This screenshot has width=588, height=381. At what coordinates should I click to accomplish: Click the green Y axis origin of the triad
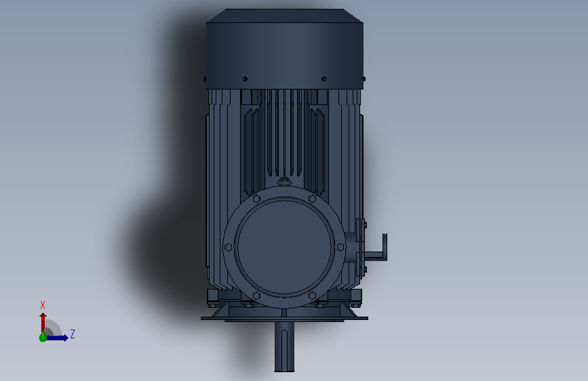[x=43, y=337]
